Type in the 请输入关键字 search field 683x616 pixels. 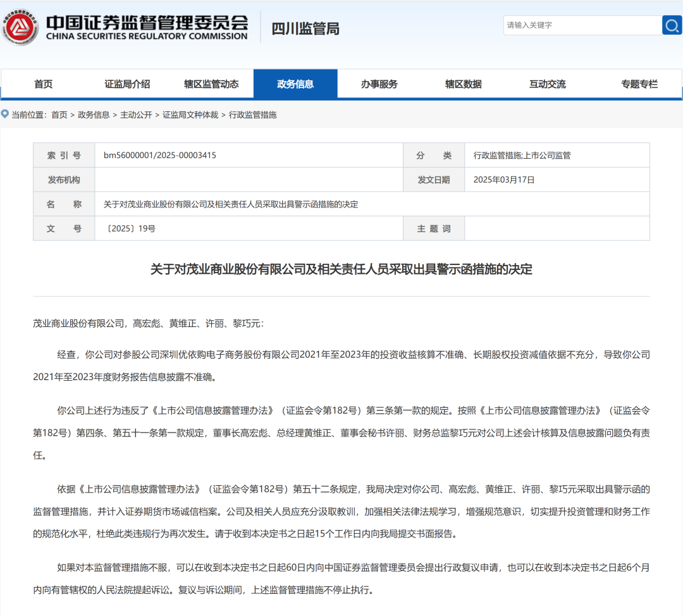pyautogui.click(x=582, y=25)
